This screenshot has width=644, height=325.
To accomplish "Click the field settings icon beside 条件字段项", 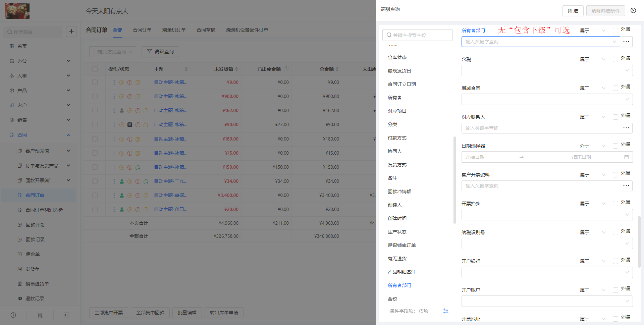I will click(x=445, y=311).
